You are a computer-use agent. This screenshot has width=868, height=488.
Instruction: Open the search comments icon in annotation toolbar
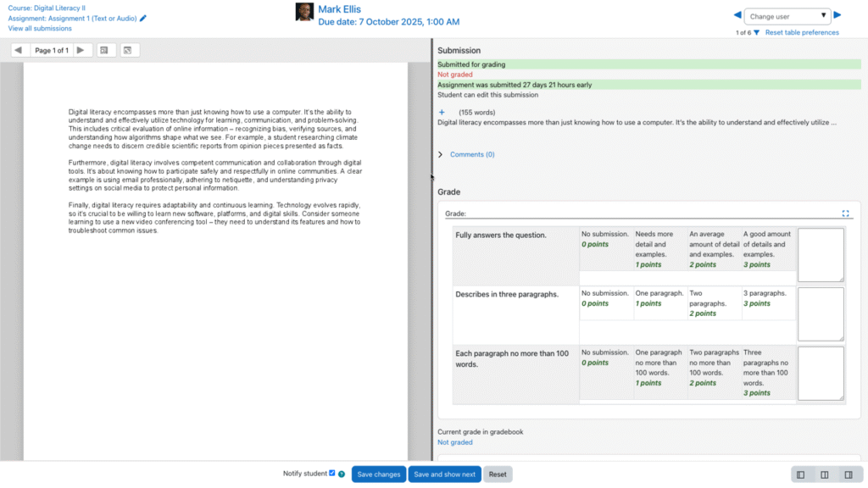103,50
